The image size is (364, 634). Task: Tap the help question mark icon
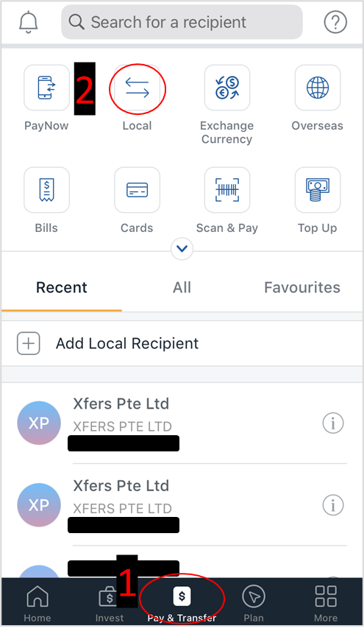335,22
